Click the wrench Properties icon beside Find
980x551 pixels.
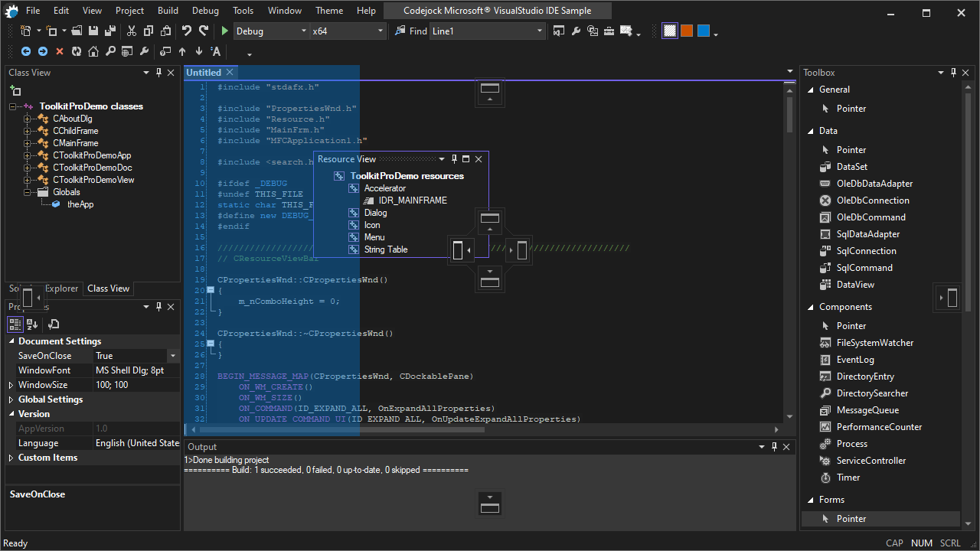coord(576,31)
